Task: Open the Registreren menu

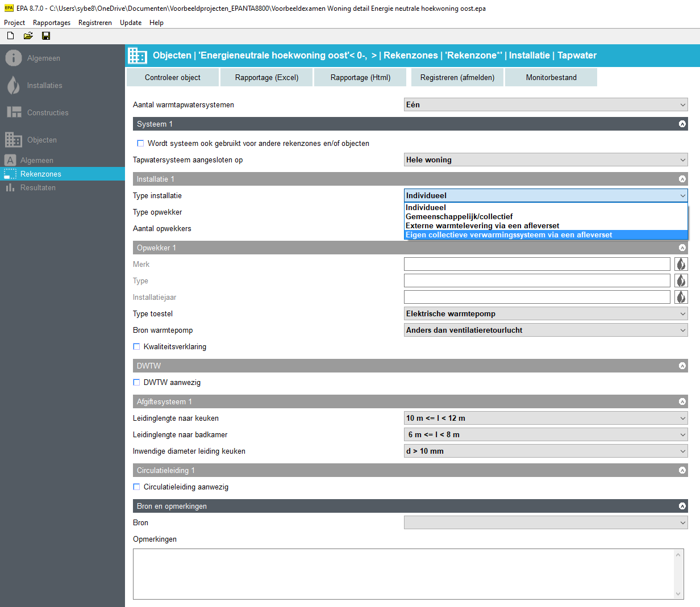Action: pos(95,23)
